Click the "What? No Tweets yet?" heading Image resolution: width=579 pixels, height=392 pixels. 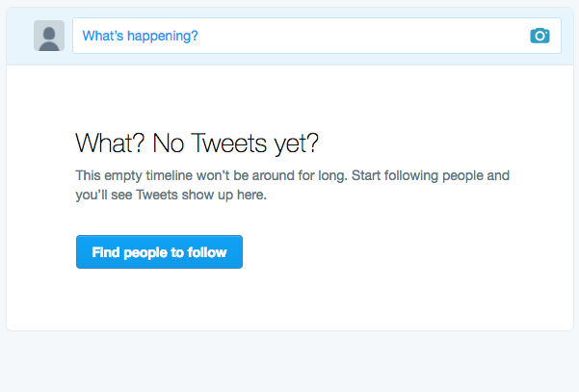[x=197, y=144]
